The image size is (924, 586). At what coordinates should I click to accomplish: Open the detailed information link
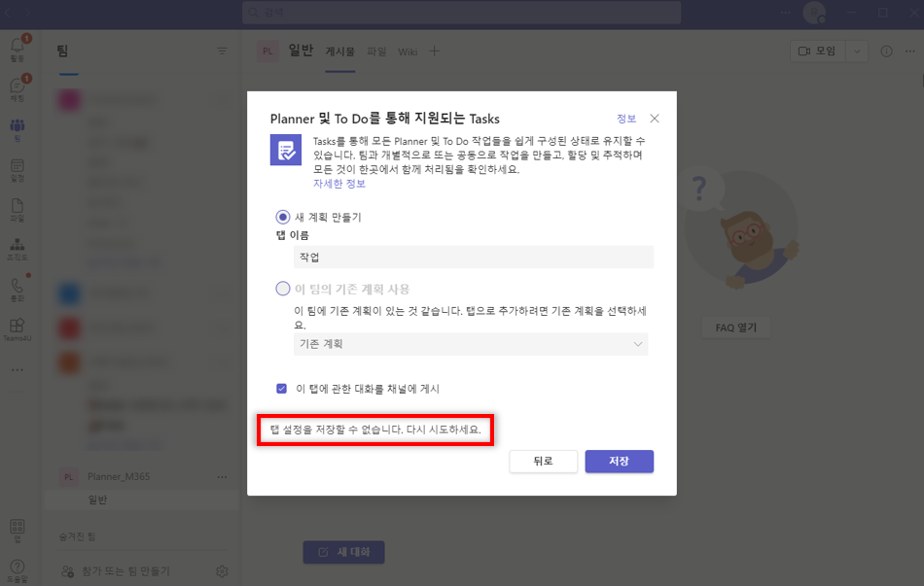coord(338,184)
